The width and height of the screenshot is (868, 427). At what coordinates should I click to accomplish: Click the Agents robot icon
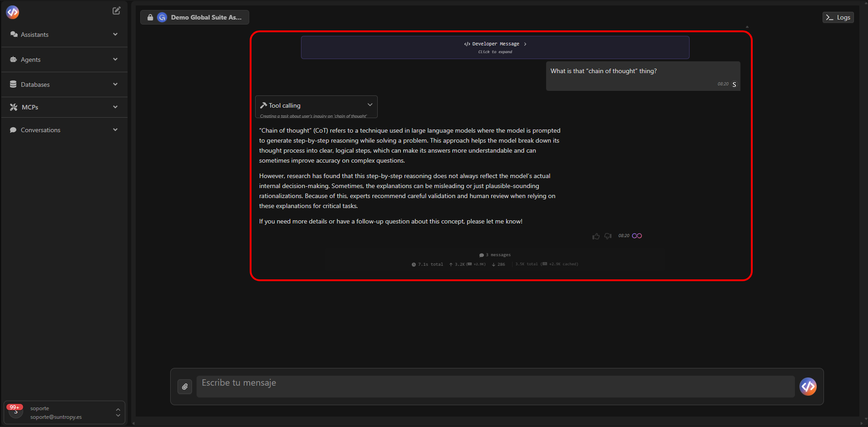13,60
